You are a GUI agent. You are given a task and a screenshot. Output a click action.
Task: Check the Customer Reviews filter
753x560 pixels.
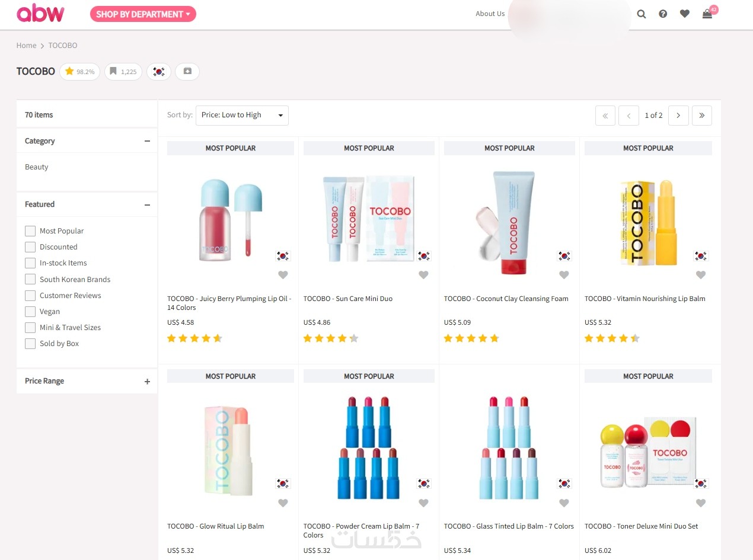pyautogui.click(x=30, y=295)
